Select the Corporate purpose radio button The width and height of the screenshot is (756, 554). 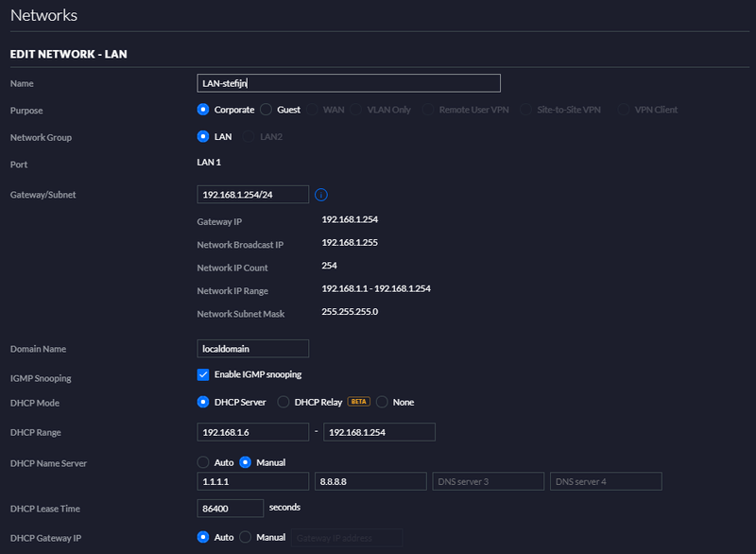click(202, 110)
